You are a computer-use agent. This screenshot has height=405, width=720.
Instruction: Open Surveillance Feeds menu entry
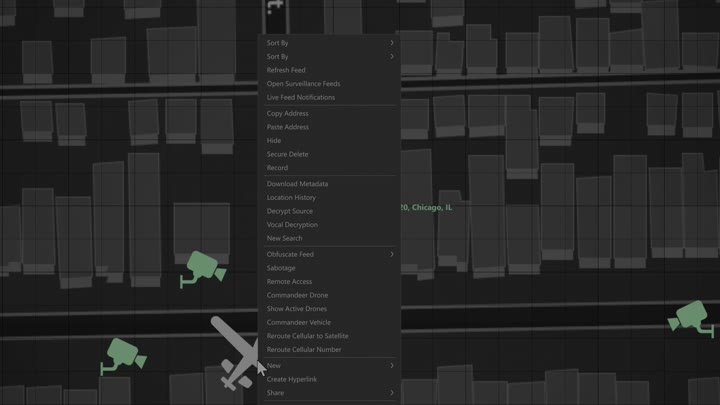[303, 84]
